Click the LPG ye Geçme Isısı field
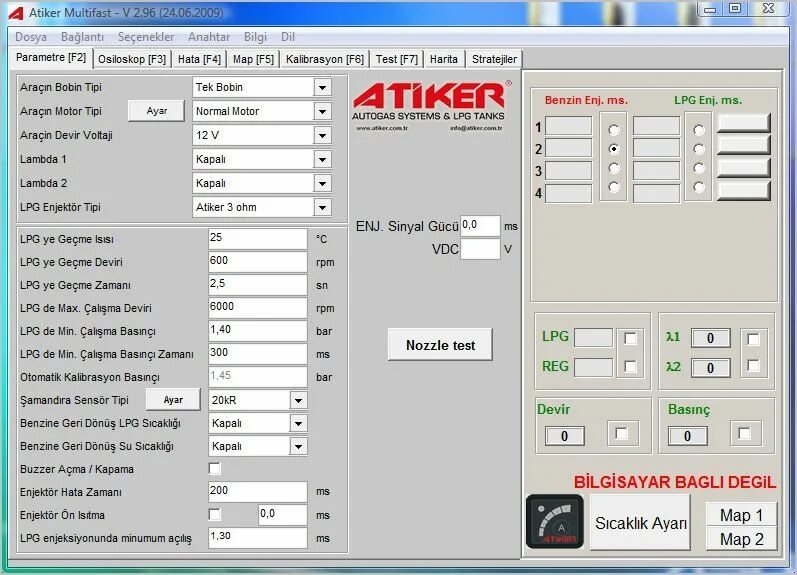 258,239
